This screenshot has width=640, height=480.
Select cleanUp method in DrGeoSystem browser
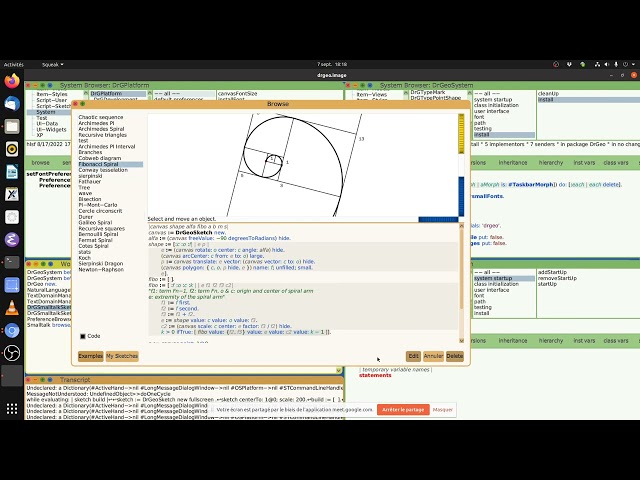pyautogui.click(x=548, y=93)
